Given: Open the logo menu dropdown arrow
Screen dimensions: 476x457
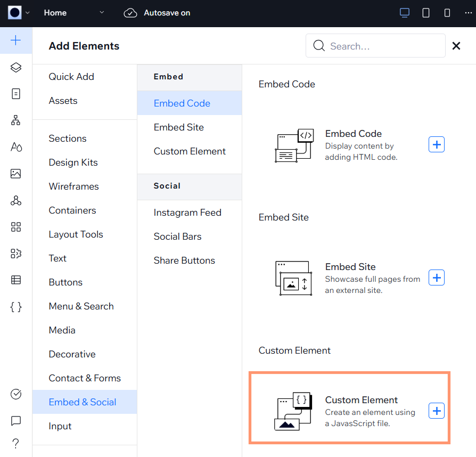Looking at the screenshot, I should click(x=28, y=13).
